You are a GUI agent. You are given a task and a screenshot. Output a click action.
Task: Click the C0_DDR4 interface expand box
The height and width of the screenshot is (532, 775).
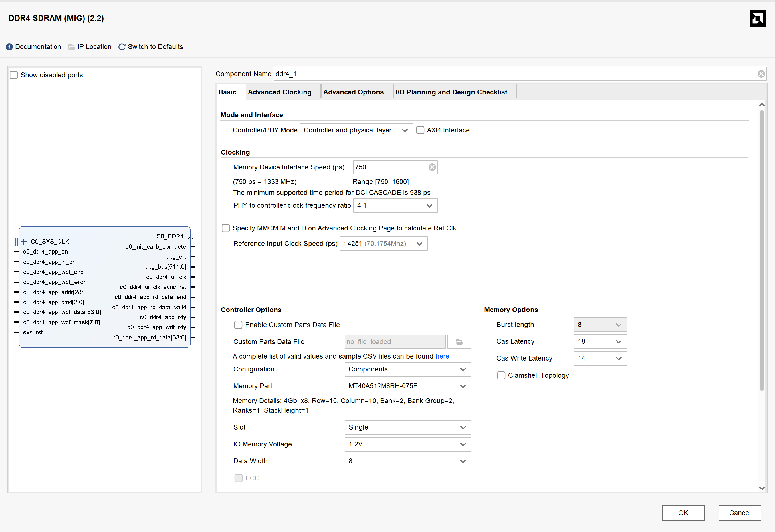(190, 237)
